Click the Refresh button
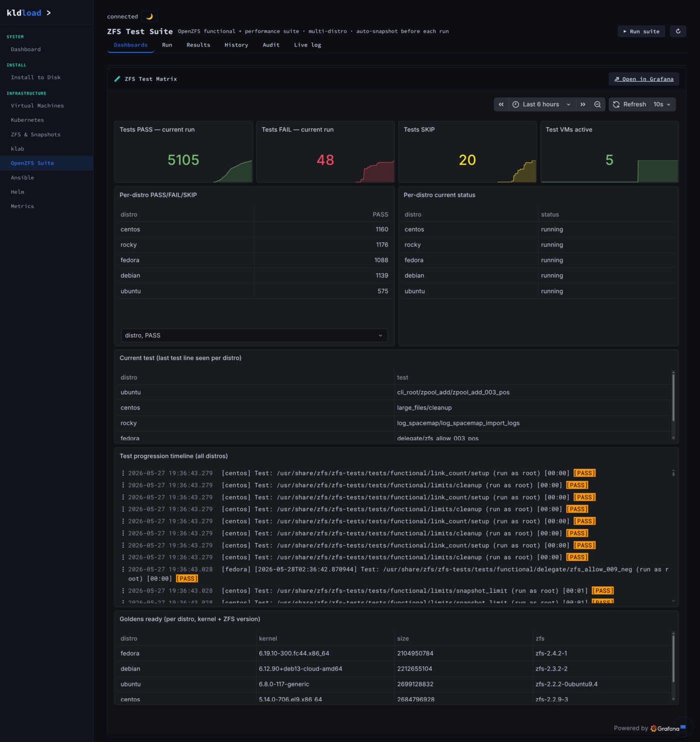The image size is (700, 742). click(x=629, y=105)
